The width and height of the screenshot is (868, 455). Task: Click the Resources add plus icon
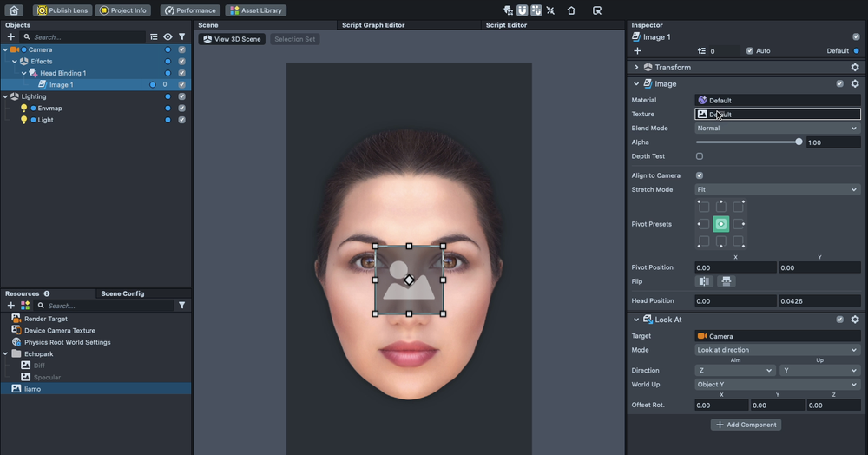(x=10, y=306)
